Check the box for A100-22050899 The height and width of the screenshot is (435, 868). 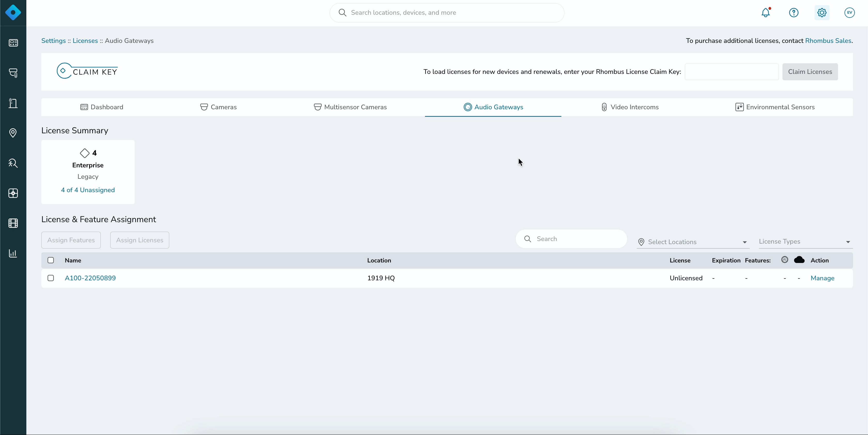point(51,278)
